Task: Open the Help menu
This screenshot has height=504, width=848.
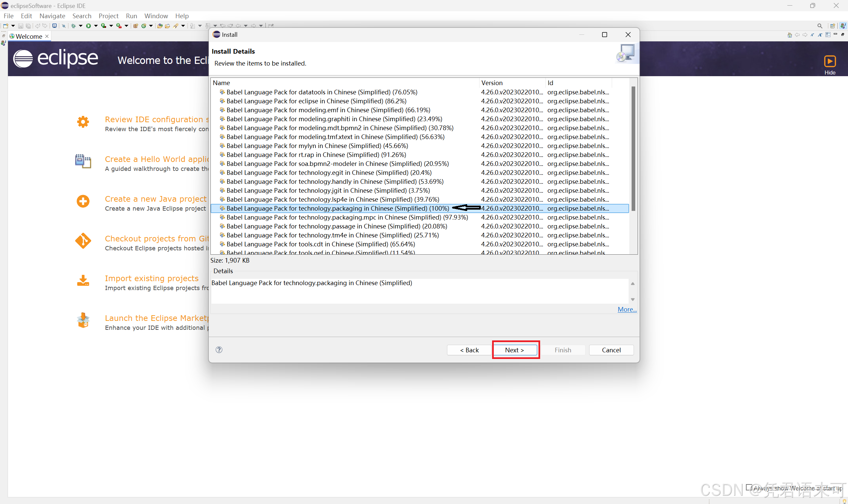Action: (x=182, y=16)
